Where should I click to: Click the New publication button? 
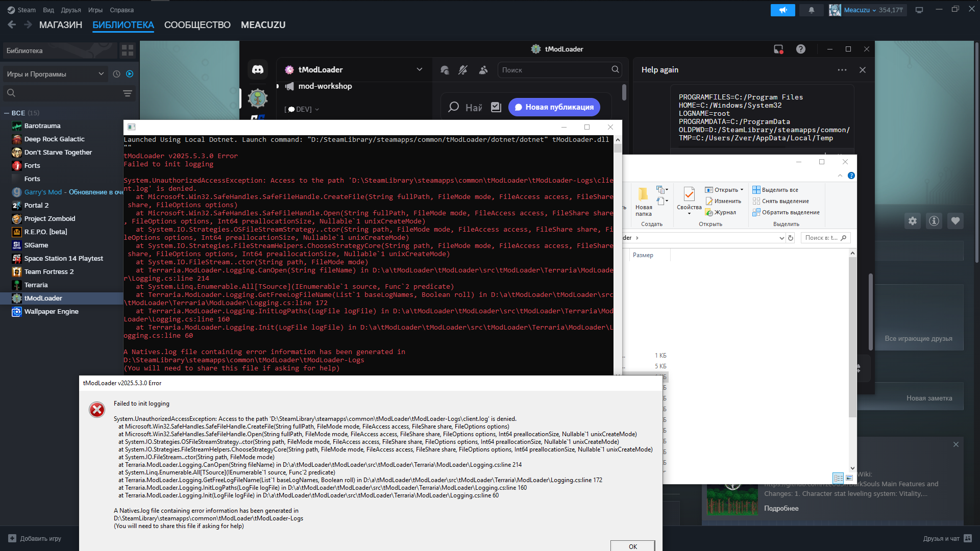point(554,107)
